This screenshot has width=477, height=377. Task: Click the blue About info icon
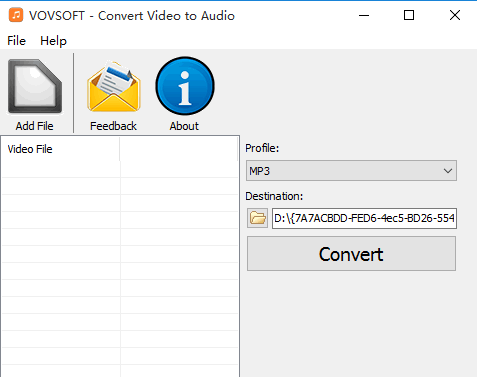[x=185, y=86]
